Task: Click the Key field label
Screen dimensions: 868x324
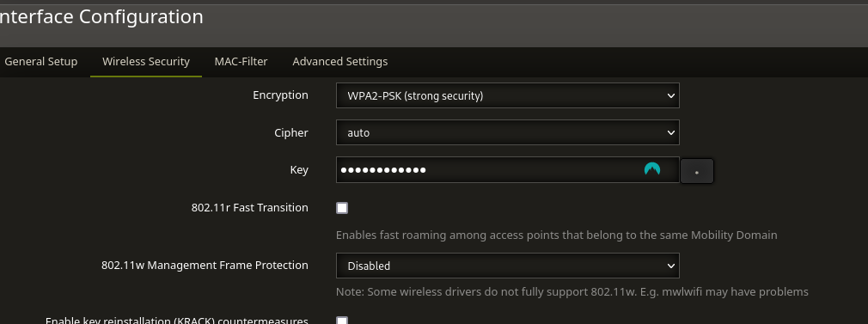Action: point(299,170)
